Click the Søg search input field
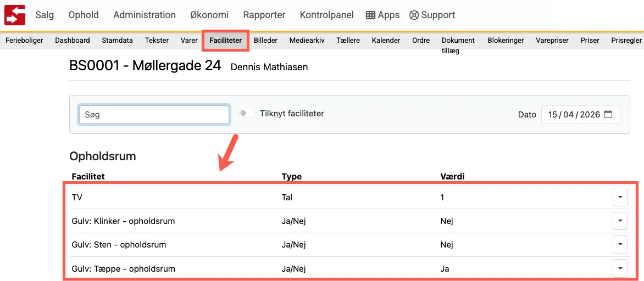 (x=154, y=115)
